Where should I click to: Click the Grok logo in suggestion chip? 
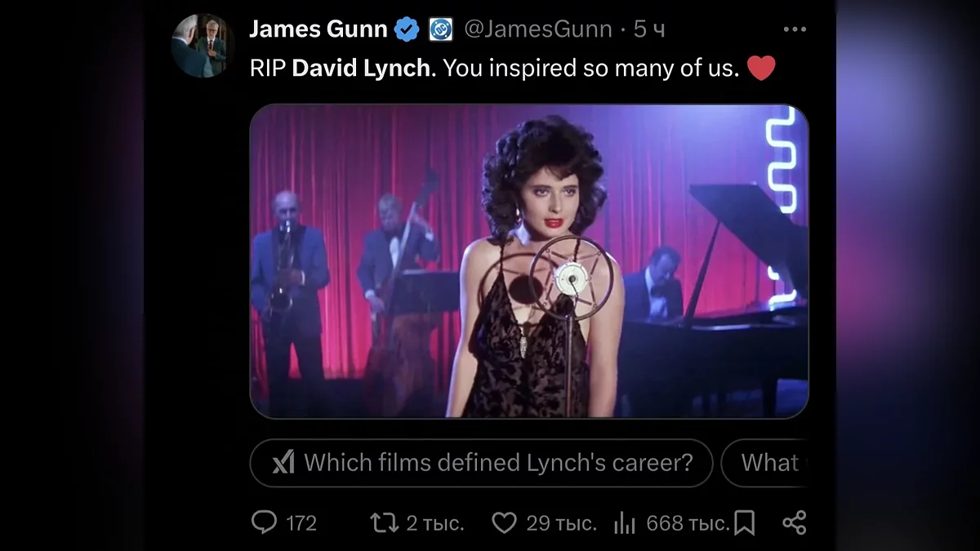point(283,463)
